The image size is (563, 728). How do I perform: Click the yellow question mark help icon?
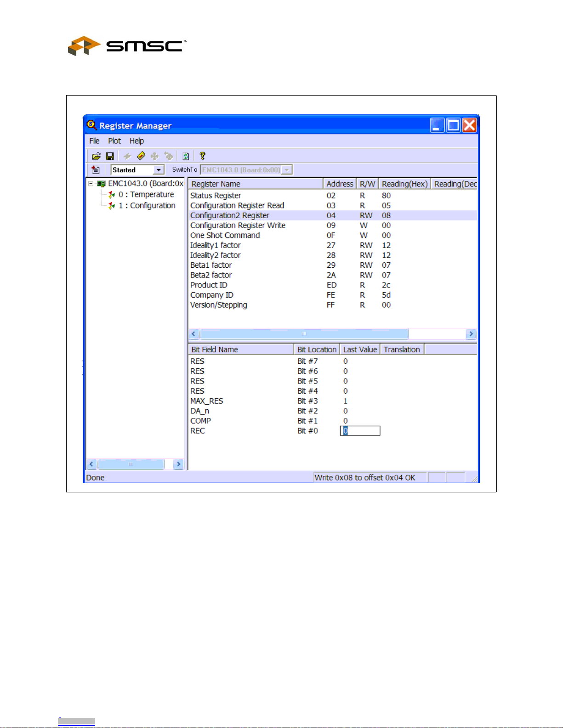(x=202, y=156)
